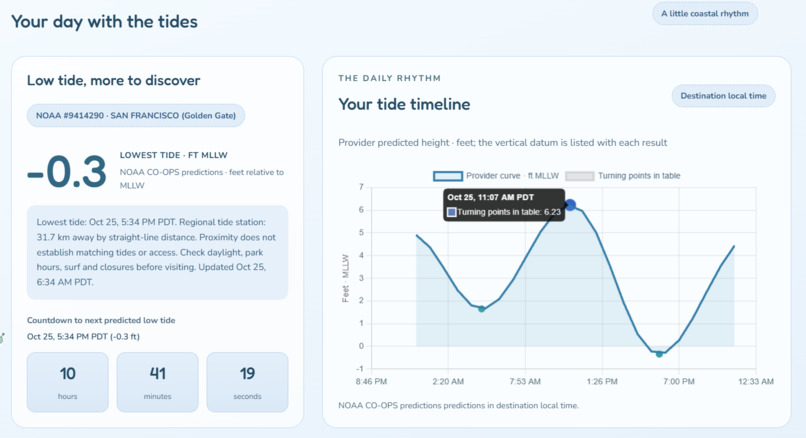This screenshot has width=806, height=438.
Task: Click the 'Your tide timeline' heading
Action: pyautogui.click(x=404, y=104)
